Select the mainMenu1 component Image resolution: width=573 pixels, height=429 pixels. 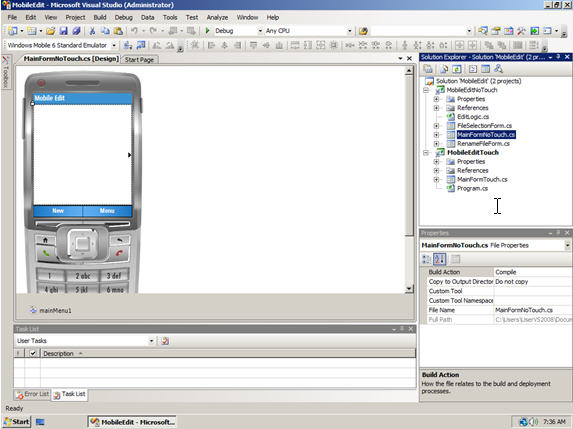(51, 310)
